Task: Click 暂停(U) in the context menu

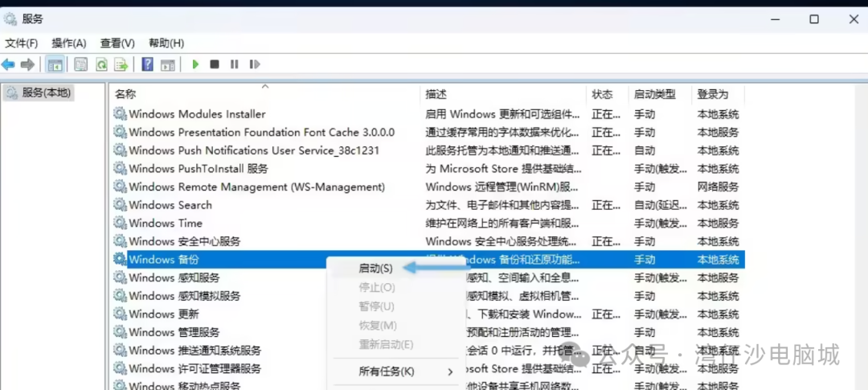Action: coord(377,306)
